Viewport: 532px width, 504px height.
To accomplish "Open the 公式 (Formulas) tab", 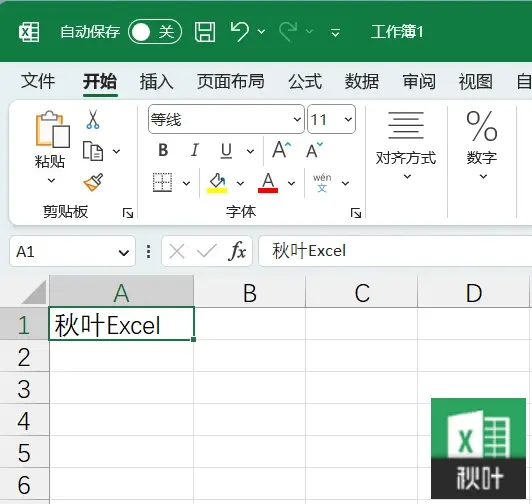I will 305,81.
